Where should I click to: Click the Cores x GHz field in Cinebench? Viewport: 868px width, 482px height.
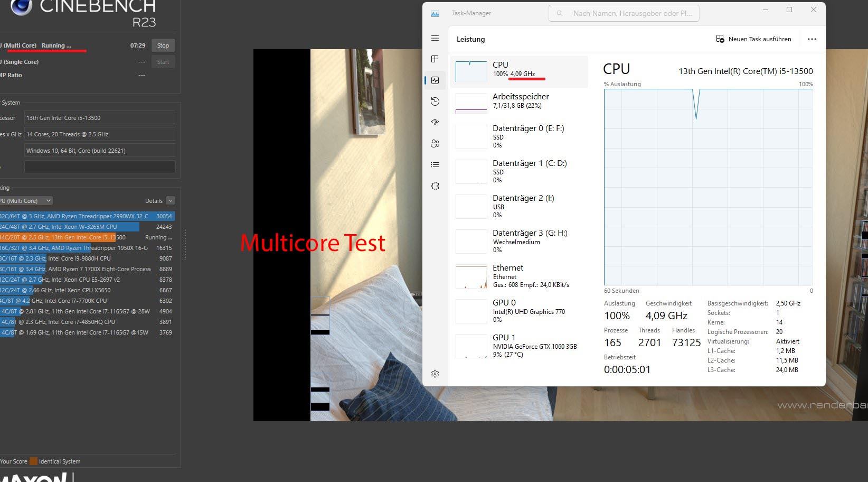(100, 134)
